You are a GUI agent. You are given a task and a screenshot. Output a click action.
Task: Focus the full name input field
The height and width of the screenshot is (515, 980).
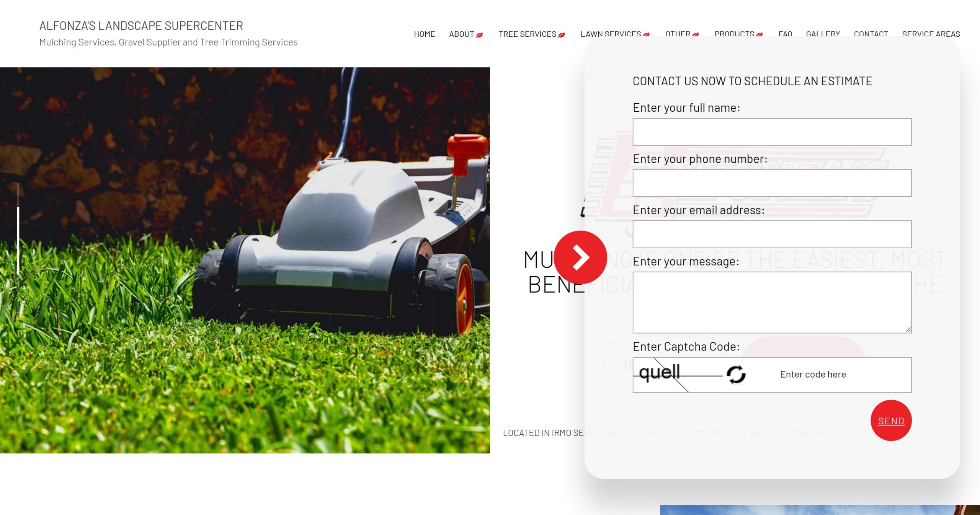pos(772,132)
